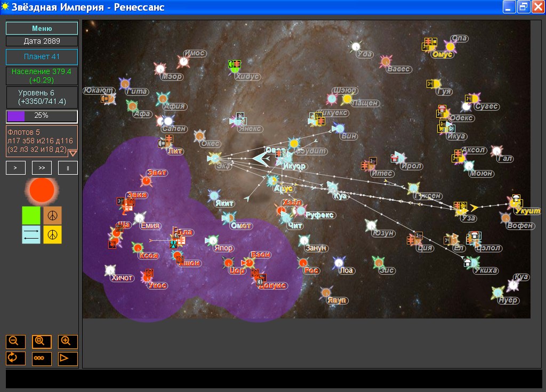Select the star labeled Руфекс
The image size is (546, 392).
301,210
